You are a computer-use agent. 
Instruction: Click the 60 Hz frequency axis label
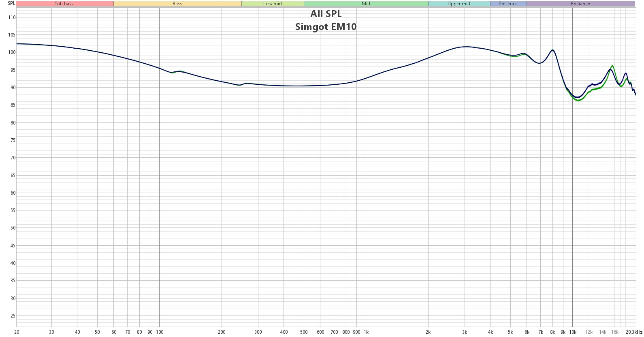click(114, 332)
